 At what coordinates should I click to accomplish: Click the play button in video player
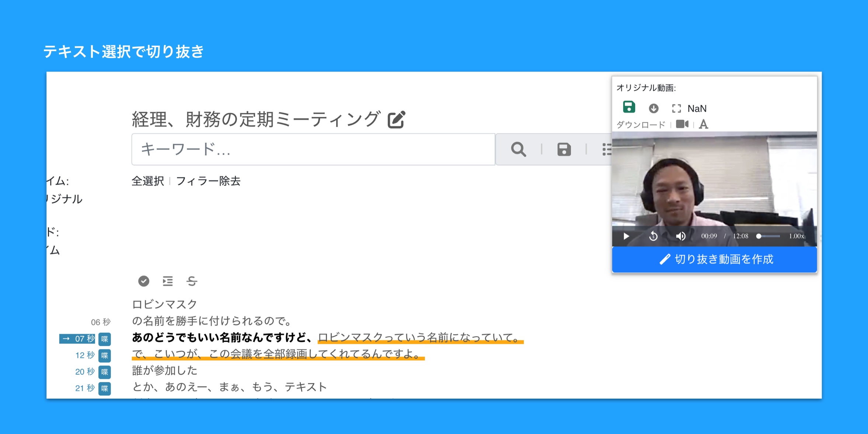625,235
